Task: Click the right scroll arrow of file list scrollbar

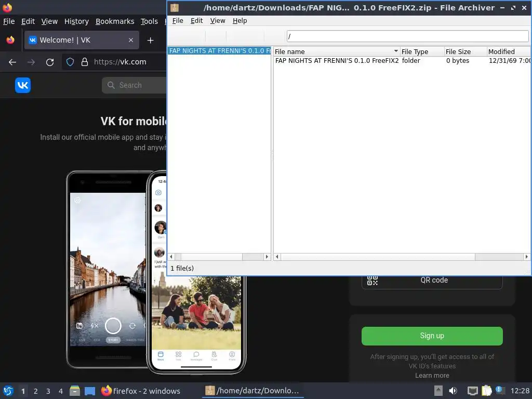Action: click(x=527, y=257)
